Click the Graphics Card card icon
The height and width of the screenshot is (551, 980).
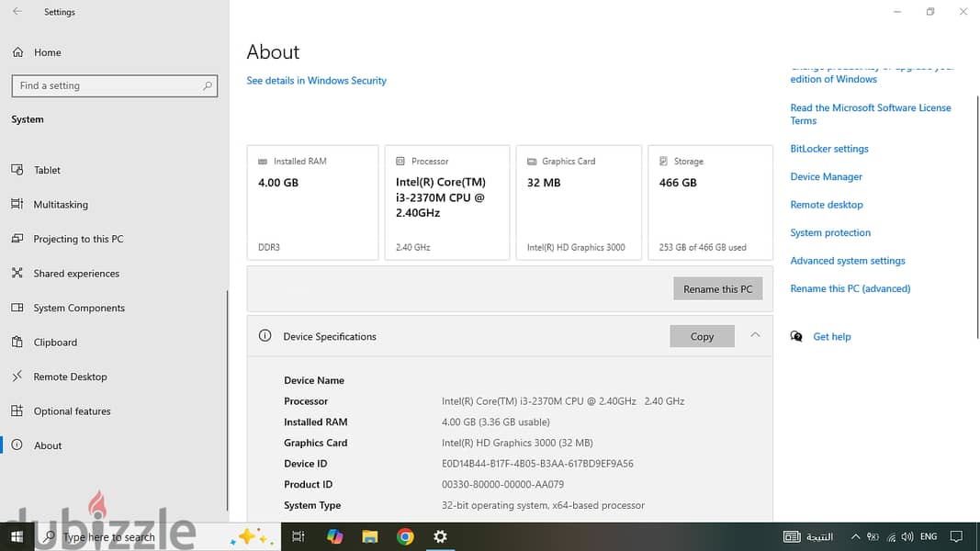(x=531, y=162)
